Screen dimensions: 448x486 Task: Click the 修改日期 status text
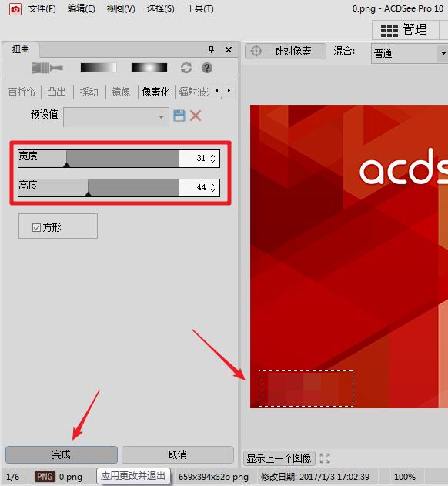[315, 477]
